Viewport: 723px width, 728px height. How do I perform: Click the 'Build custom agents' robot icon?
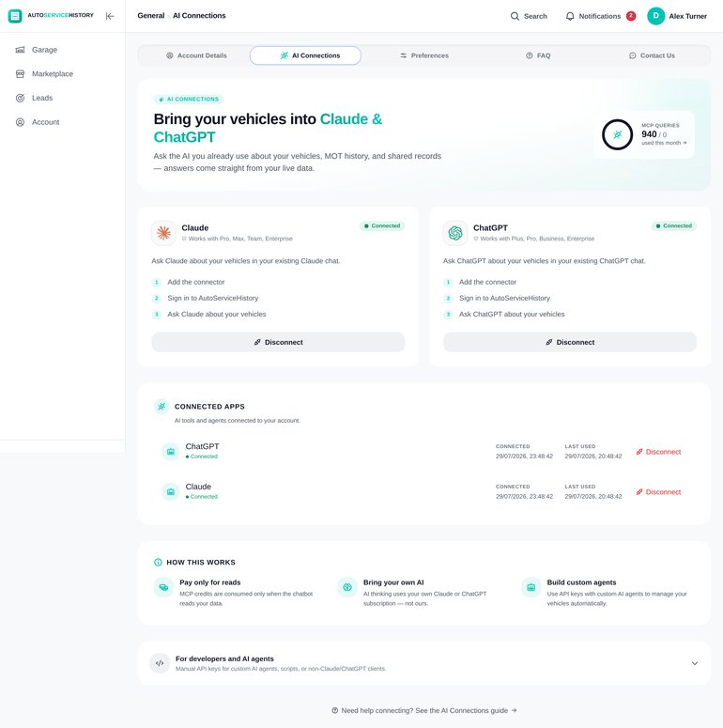tap(531, 587)
